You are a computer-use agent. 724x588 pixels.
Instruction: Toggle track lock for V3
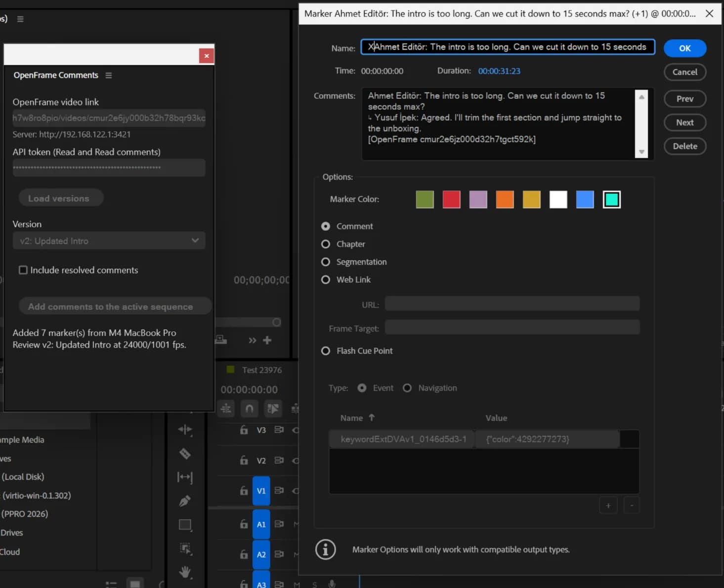244,430
